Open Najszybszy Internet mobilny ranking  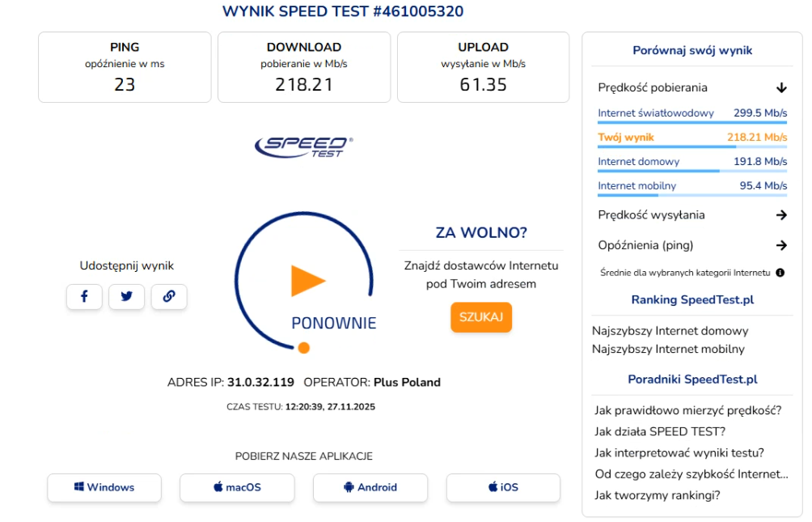click(668, 349)
